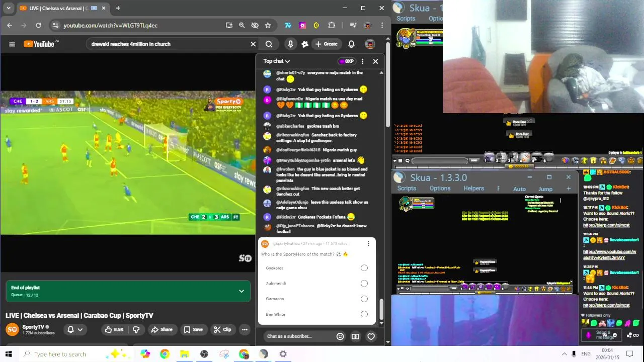Open Chrome three-dot menu
The height and width of the screenshot is (362, 644).
(382, 25)
